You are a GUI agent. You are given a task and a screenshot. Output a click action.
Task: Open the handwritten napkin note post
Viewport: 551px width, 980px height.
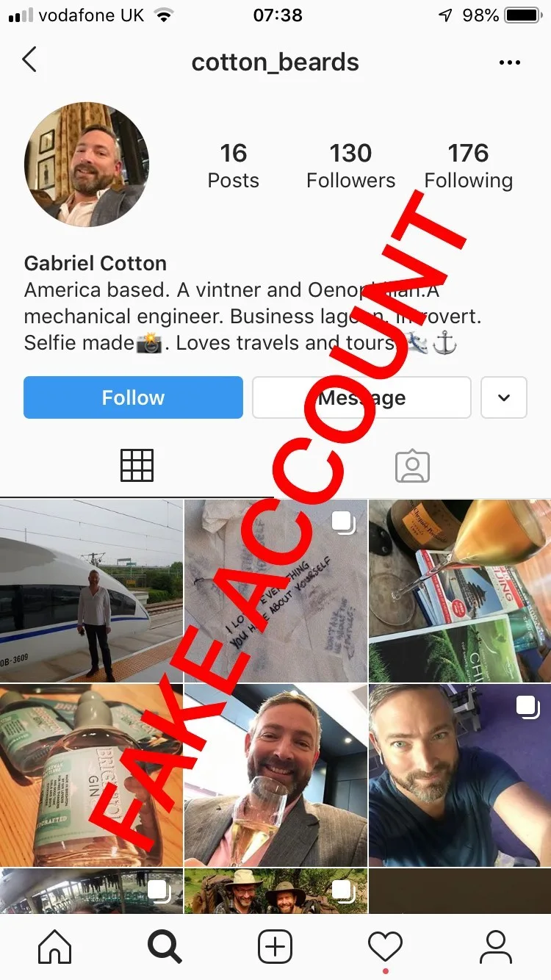[275, 591]
